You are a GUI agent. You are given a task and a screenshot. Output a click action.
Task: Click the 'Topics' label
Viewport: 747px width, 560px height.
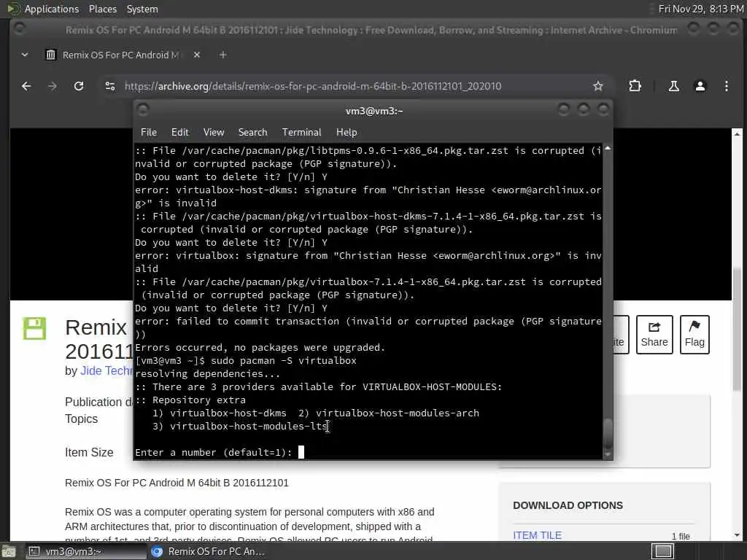point(81,419)
